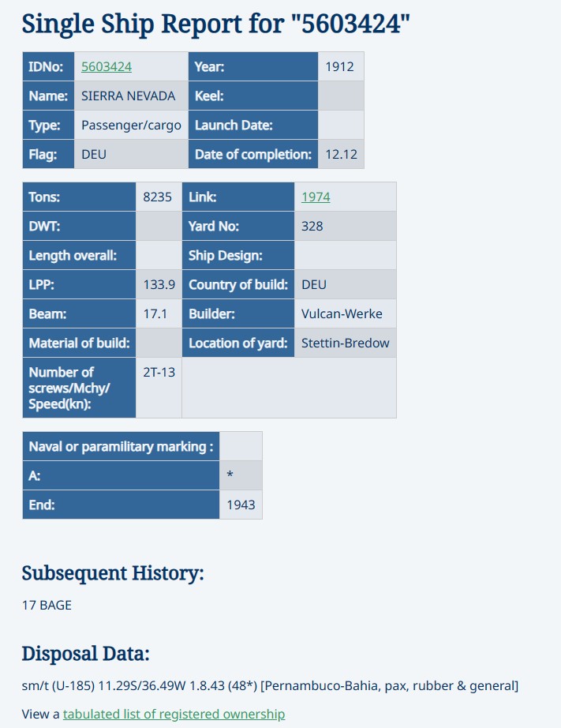Click the SIERRA NEVADA name cell
Screen dimensions: 561x728
point(131,96)
